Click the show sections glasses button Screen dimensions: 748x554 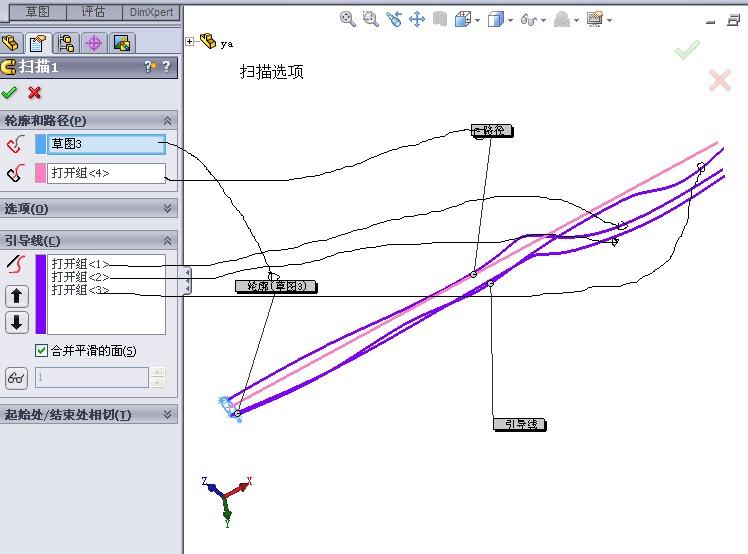pos(16,378)
